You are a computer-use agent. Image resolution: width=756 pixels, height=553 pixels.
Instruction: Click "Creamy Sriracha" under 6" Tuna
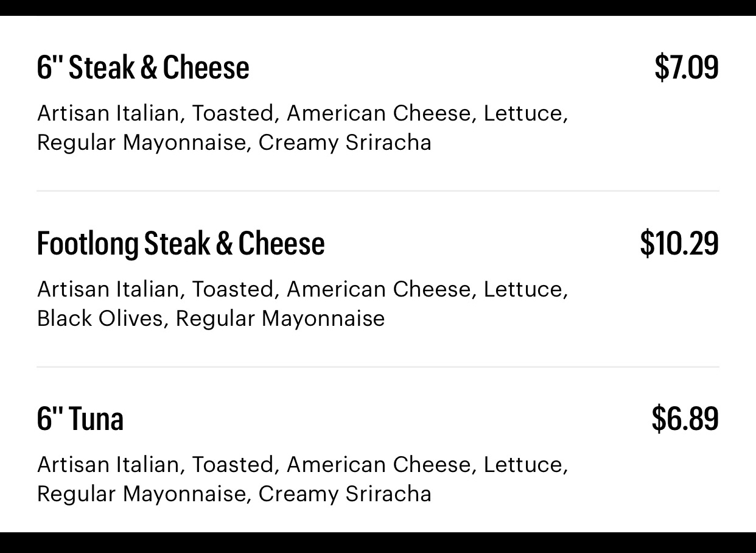(345, 494)
